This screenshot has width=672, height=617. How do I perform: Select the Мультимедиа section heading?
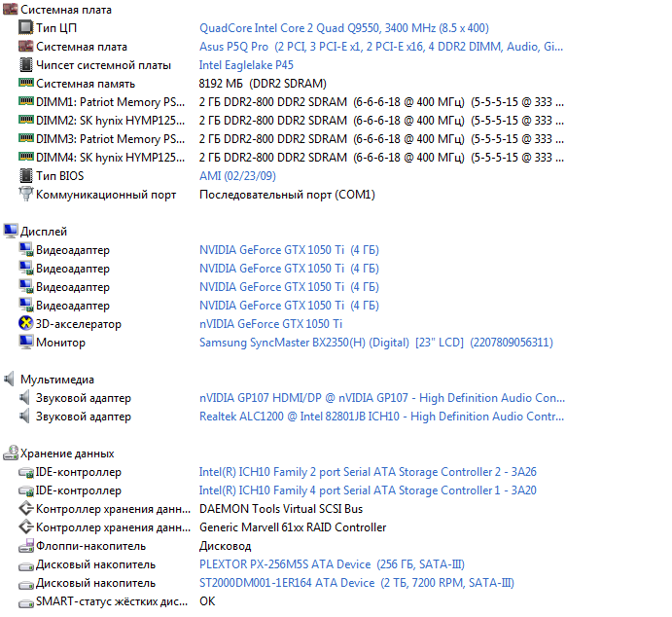point(57,379)
